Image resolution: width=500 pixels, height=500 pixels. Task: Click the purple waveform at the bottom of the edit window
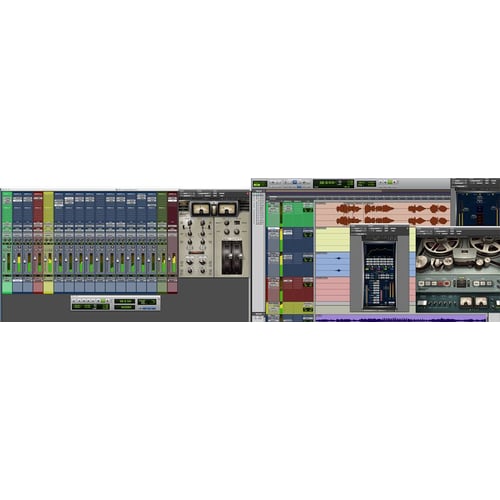[x=401, y=318]
